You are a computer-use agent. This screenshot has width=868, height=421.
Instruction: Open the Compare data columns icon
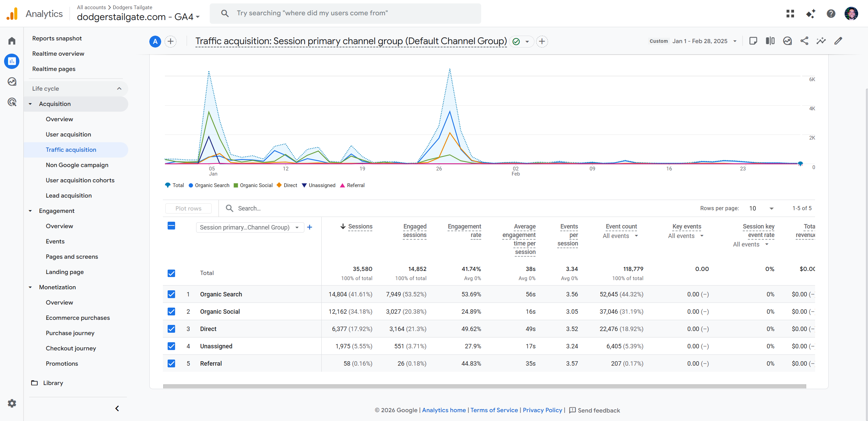[x=770, y=41]
